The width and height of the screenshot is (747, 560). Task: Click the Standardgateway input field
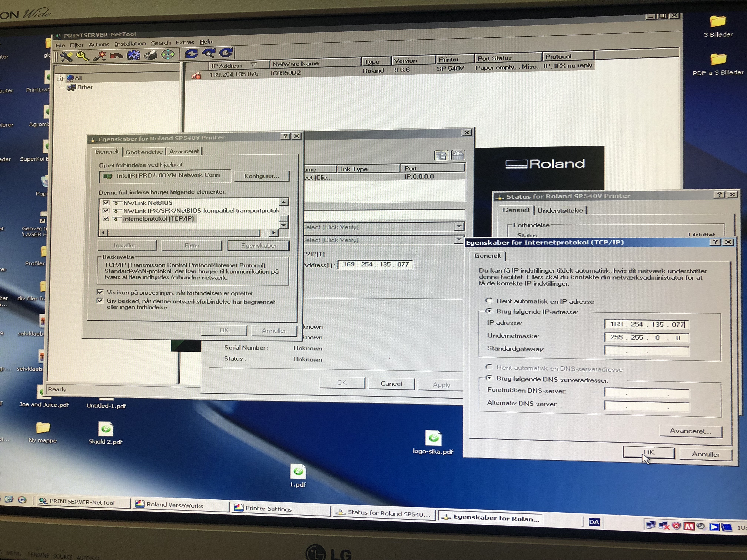pyautogui.click(x=646, y=351)
